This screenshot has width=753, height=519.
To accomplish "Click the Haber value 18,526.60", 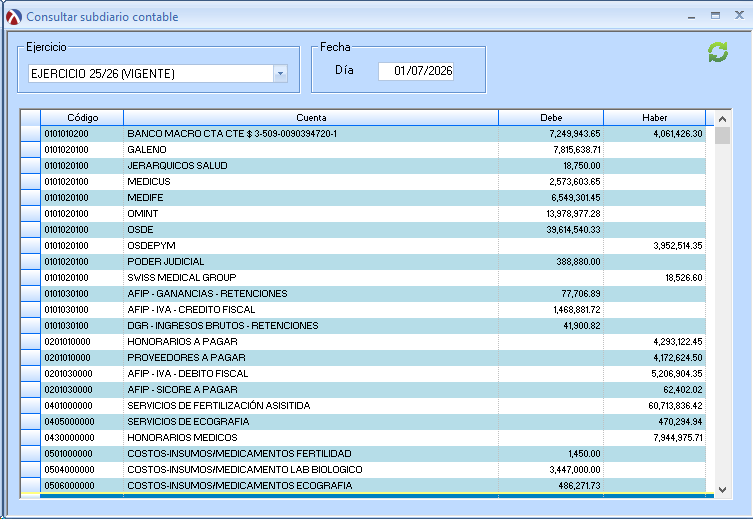I will coord(684,278).
